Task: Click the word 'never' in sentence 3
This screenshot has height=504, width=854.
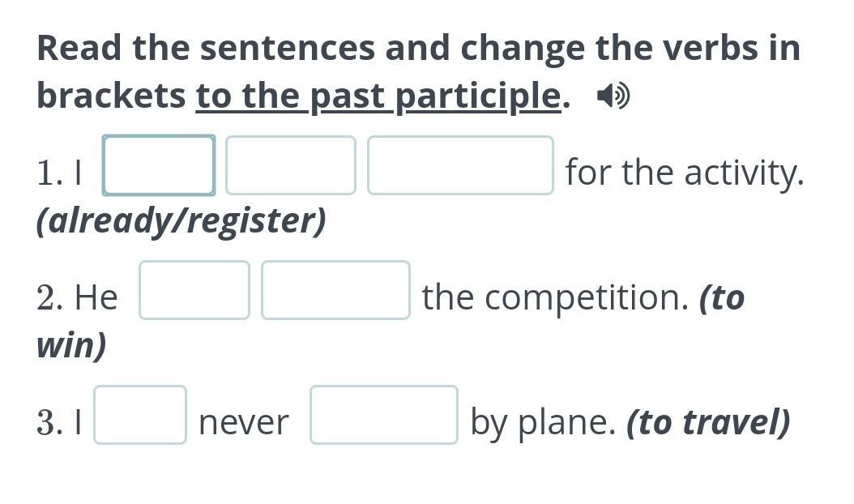Action: pyautogui.click(x=244, y=423)
